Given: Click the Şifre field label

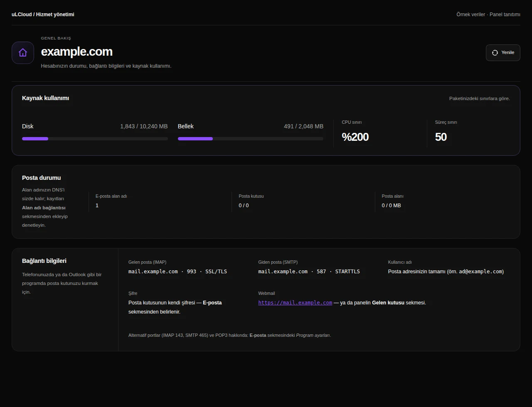Looking at the screenshot, I should (133, 294).
